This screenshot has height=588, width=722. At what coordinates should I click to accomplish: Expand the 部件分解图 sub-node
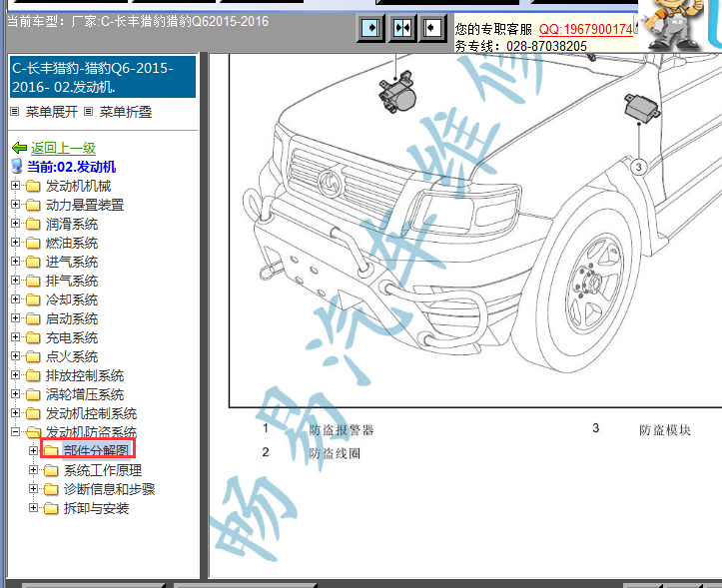point(33,450)
